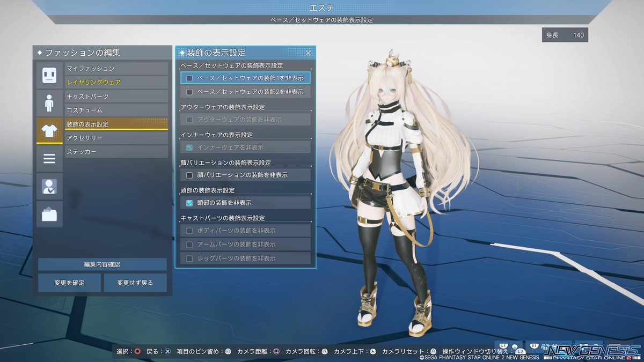Click アウターウェアの装飾表示設定 section heading

[223, 107]
